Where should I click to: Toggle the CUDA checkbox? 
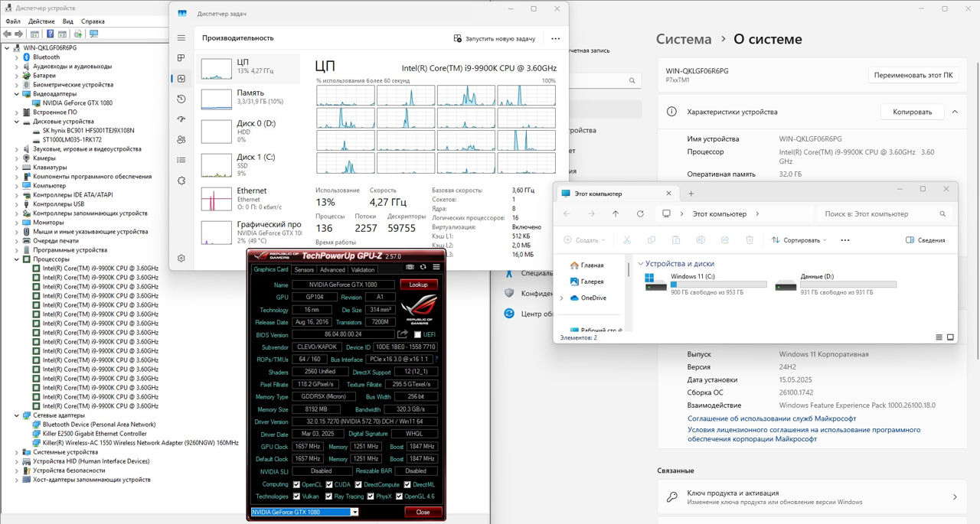coord(329,484)
